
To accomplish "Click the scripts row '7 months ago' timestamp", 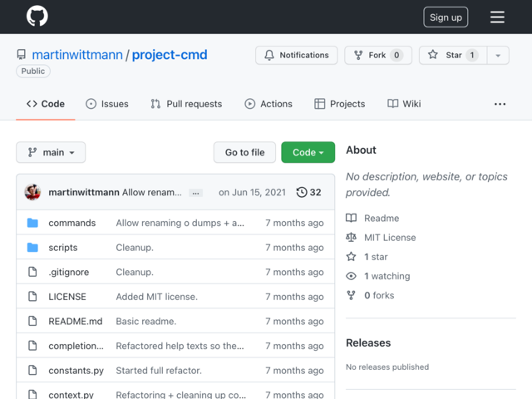I will pyautogui.click(x=294, y=248).
